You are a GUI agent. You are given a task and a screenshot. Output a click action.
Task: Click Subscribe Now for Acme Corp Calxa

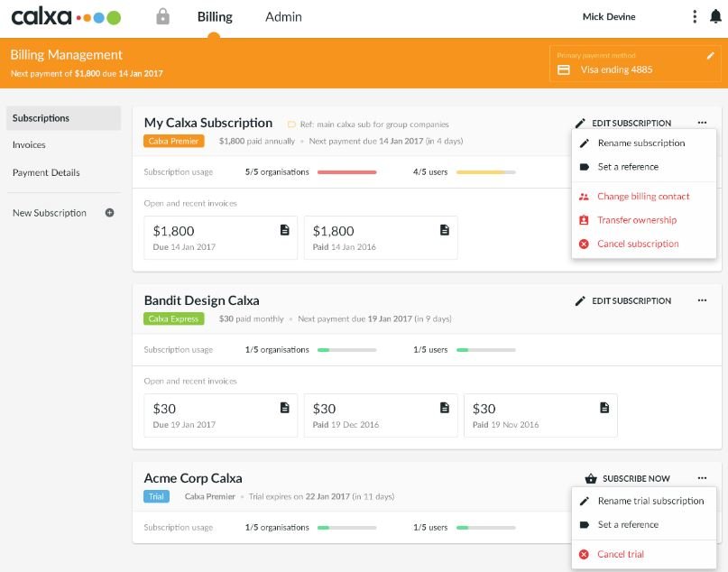tap(627, 478)
